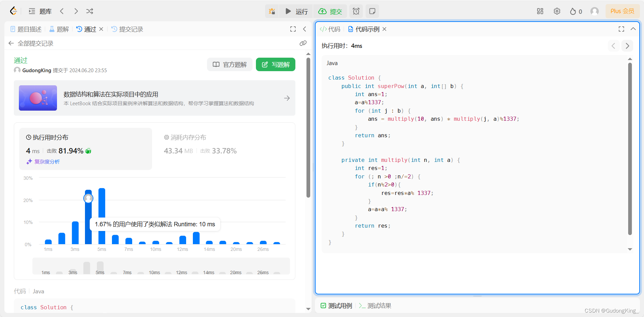Open the settings gear icon
The width and height of the screenshot is (644, 317).
(557, 11)
